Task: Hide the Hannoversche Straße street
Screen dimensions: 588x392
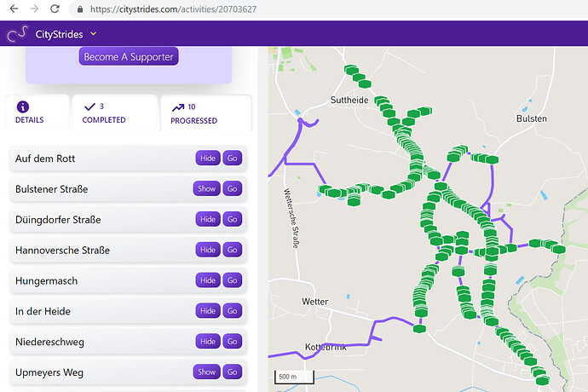Action: pos(208,250)
